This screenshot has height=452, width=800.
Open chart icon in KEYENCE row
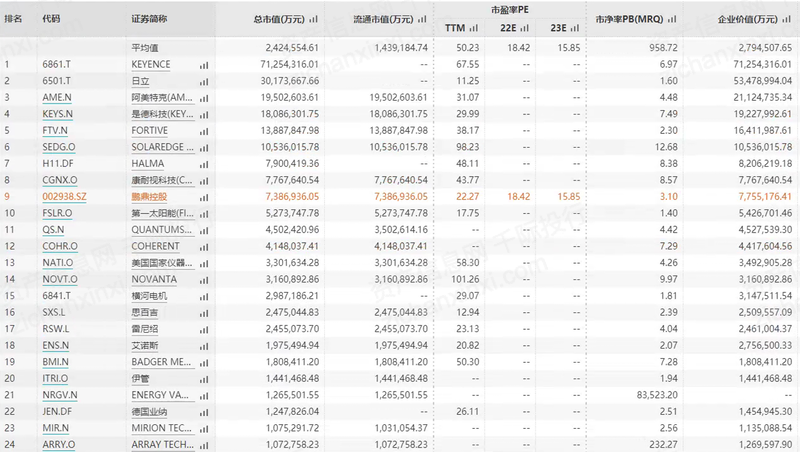(204, 65)
